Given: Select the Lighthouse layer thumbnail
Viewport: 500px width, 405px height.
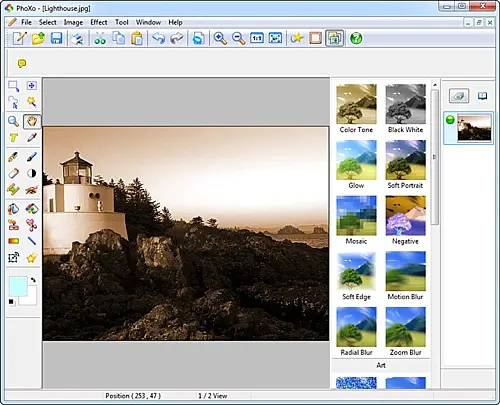Looking at the screenshot, I should (x=474, y=128).
